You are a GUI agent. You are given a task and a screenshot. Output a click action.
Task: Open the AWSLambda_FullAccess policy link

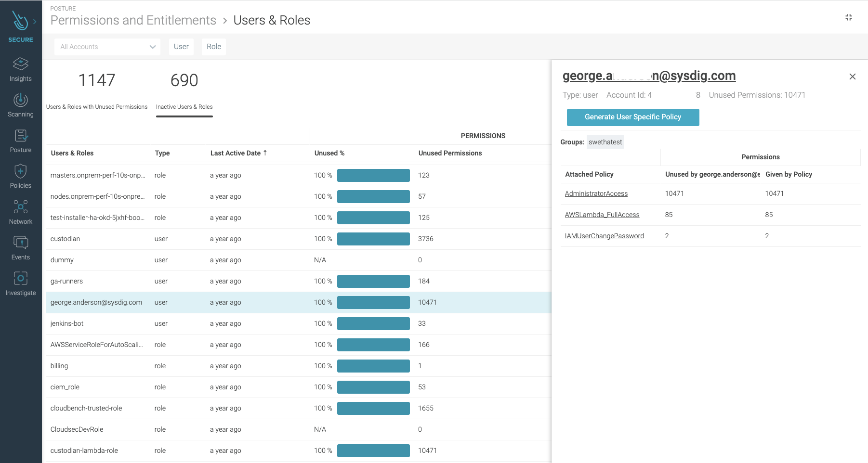click(x=602, y=215)
